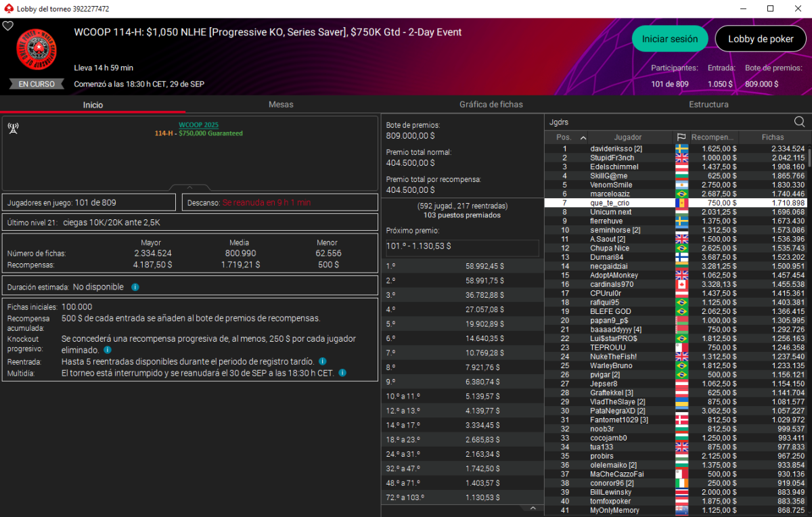This screenshot has width=812, height=517.
Task: Click the flag in que_te_crio row
Action: click(681, 203)
